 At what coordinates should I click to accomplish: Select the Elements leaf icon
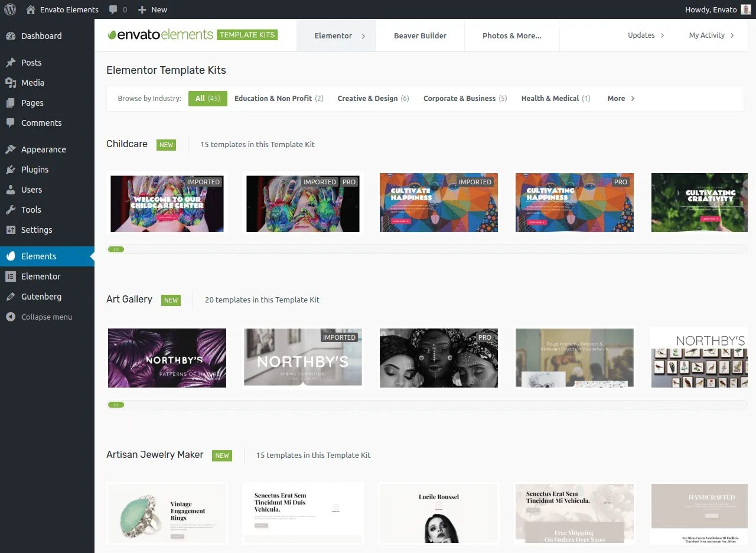click(10, 256)
